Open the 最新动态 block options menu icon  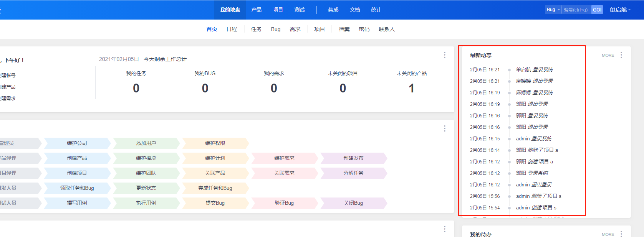pos(621,55)
